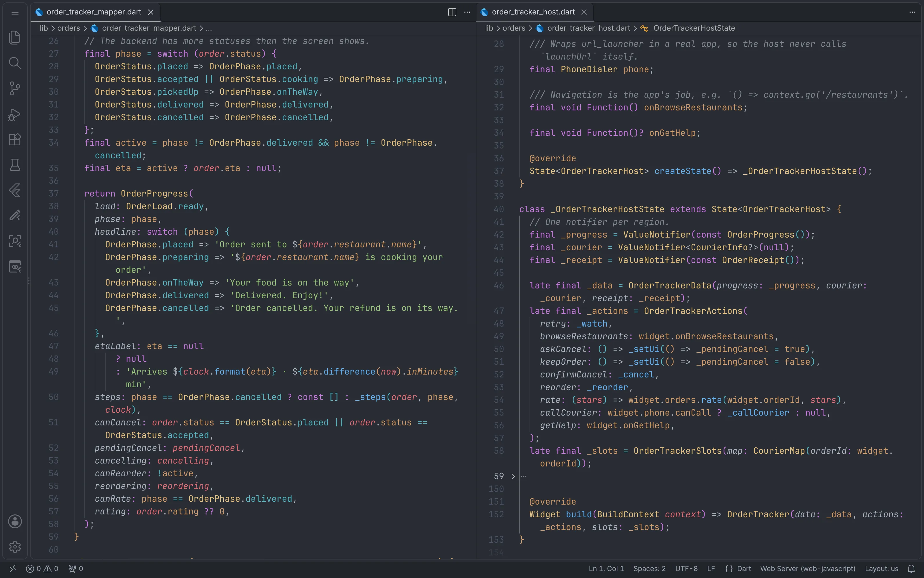Select lib breadcrumb in the left editor
Image resolution: width=924 pixels, height=578 pixels.
(x=44, y=28)
